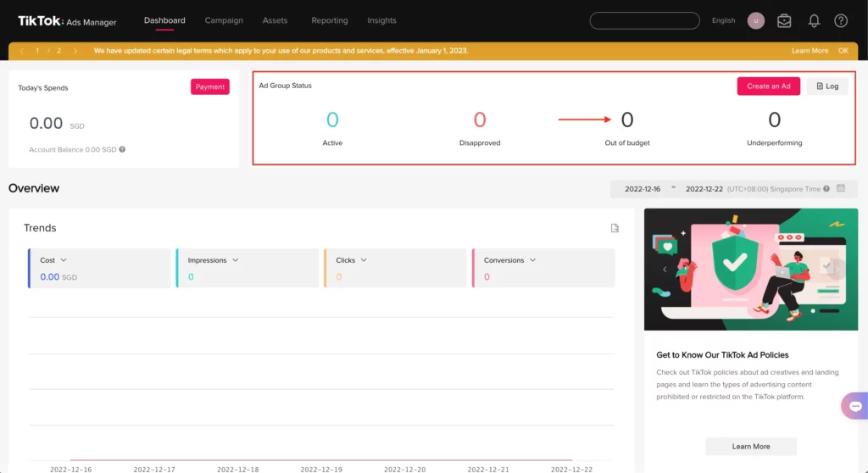868x473 pixels.
Task: Expand the Conversions metric dropdown
Action: (x=532, y=260)
